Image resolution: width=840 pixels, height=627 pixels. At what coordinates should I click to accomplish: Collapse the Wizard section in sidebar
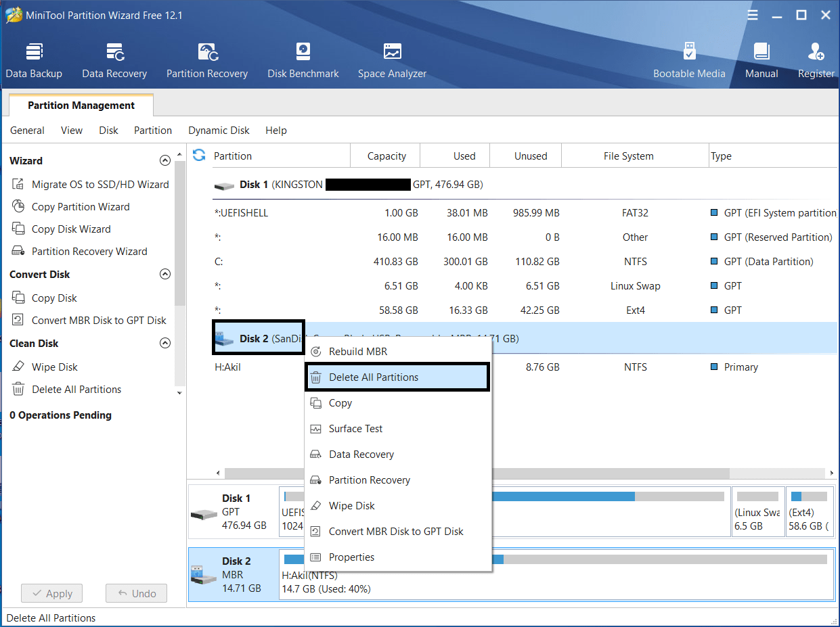[164, 161]
